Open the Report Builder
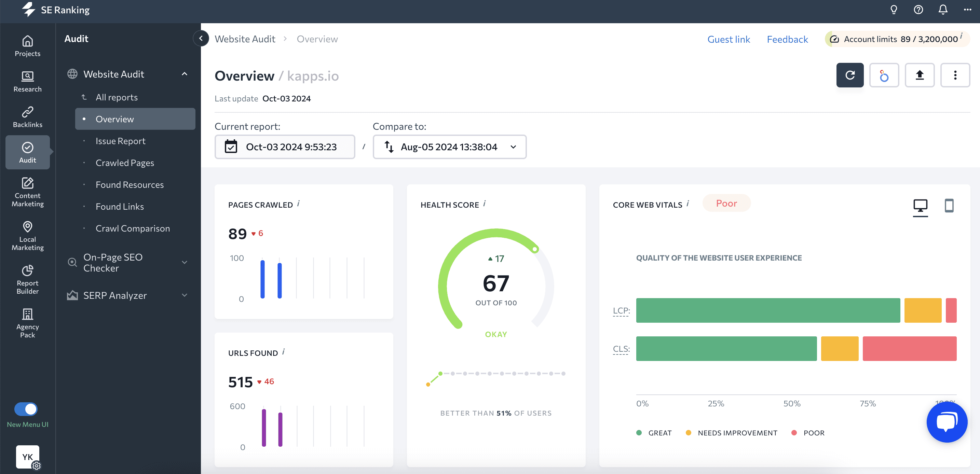This screenshot has height=474, width=980. point(27,279)
